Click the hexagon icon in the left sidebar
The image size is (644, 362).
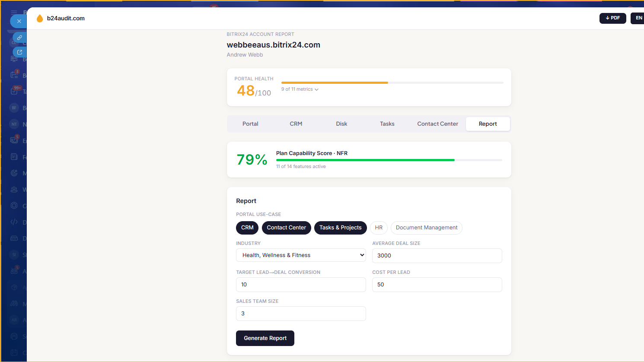14,206
